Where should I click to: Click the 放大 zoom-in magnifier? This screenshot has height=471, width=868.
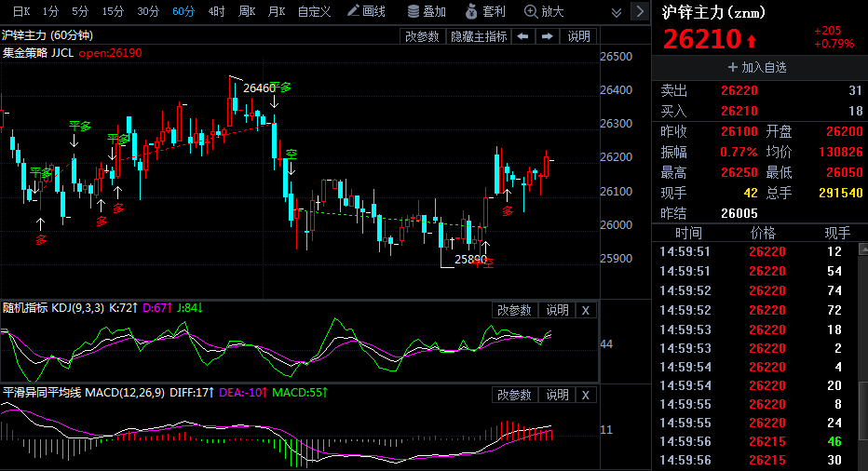pos(544,12)
